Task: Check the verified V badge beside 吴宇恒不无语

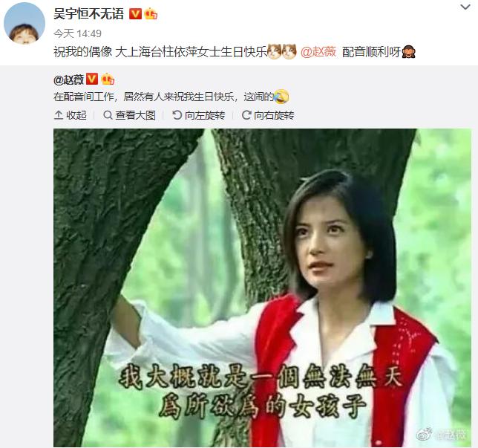Action: (135, 13)
